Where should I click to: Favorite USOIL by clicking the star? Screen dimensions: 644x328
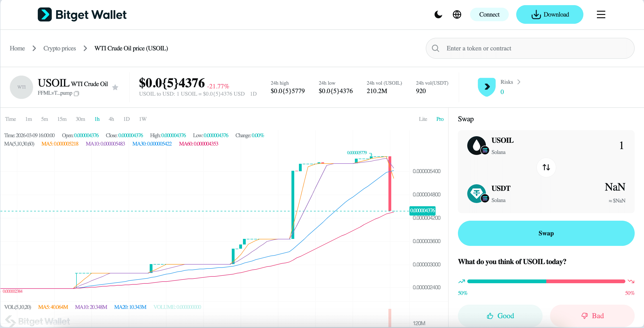115,87
